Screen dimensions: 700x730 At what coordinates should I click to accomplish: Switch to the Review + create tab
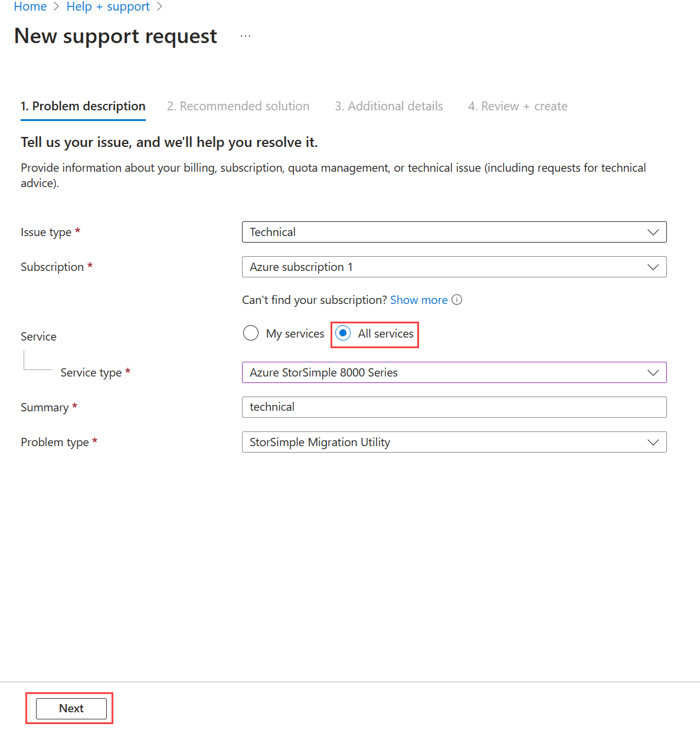pyautogui.click(x=518, y=106)
